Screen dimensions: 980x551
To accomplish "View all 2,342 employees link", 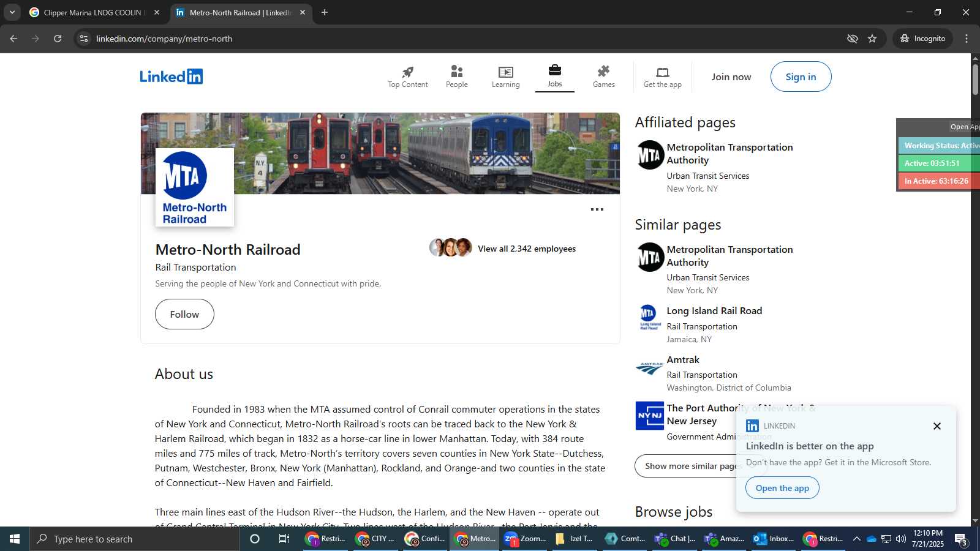I will tap(526, 249).
